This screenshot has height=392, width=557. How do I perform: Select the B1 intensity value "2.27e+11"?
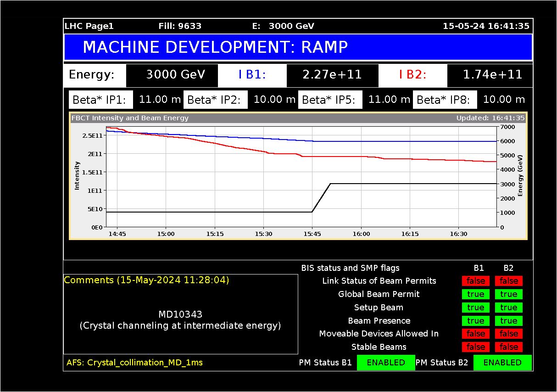(x=332, y=75)
